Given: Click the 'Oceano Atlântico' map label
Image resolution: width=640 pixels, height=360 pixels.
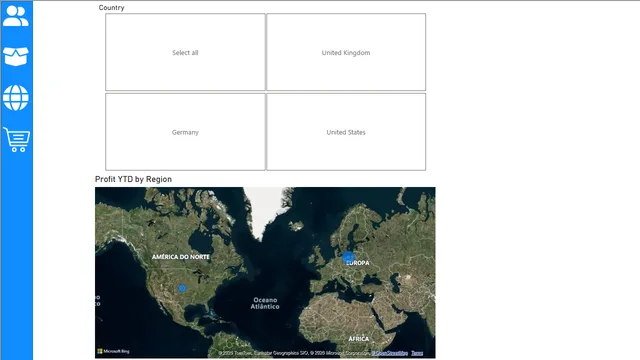Looking at the screenshot, I should [265, 303].
